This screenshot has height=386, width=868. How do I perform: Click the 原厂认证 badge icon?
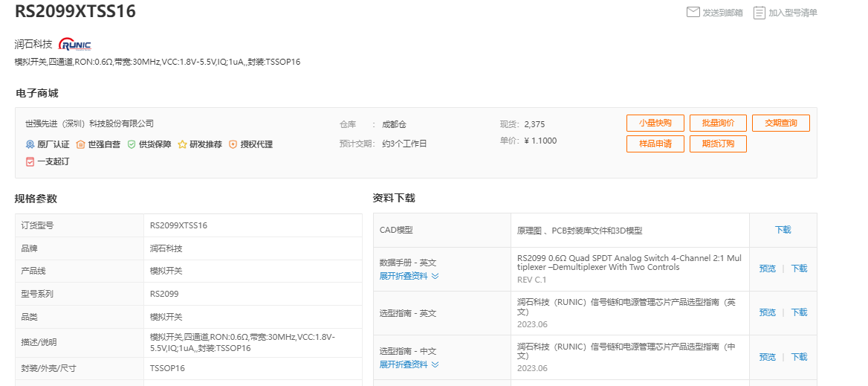point(30,144)
